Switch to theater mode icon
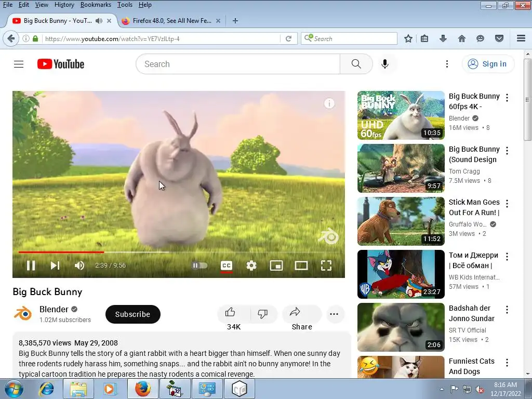 click(x=301, y=265)
